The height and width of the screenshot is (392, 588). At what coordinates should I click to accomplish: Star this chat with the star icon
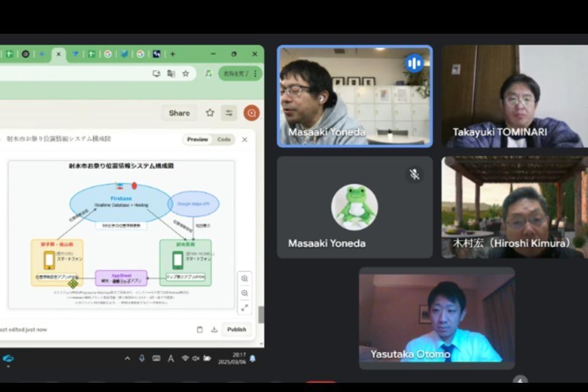[x=210, y=113]
